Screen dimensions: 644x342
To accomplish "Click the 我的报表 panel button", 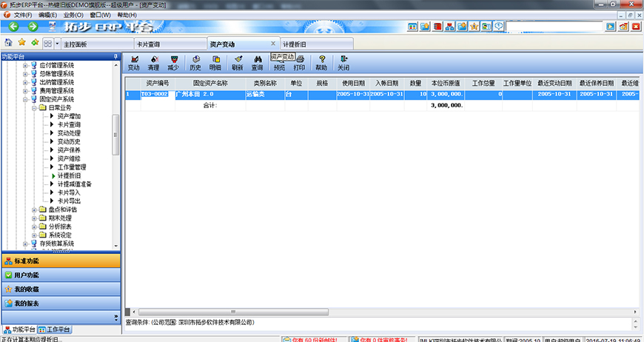I will point(60,303).
